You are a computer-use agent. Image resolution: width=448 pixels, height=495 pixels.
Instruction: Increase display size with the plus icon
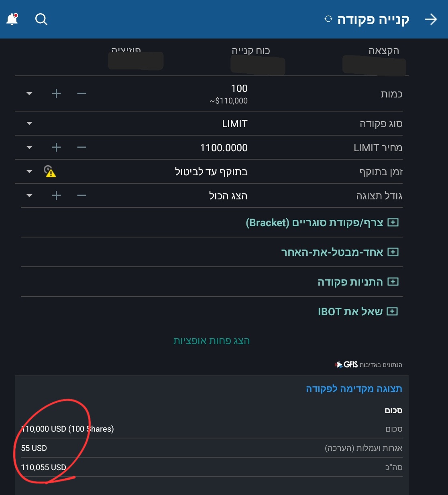(x=56, y=196)
